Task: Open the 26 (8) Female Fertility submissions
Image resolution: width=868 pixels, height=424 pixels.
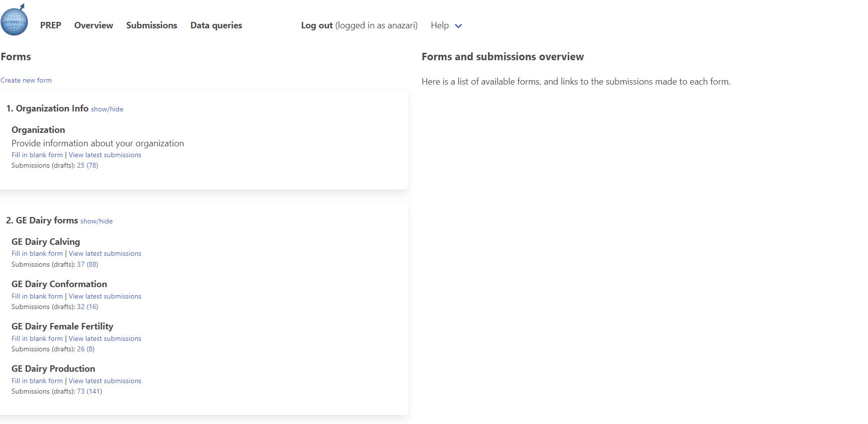Action: (86, 349)
